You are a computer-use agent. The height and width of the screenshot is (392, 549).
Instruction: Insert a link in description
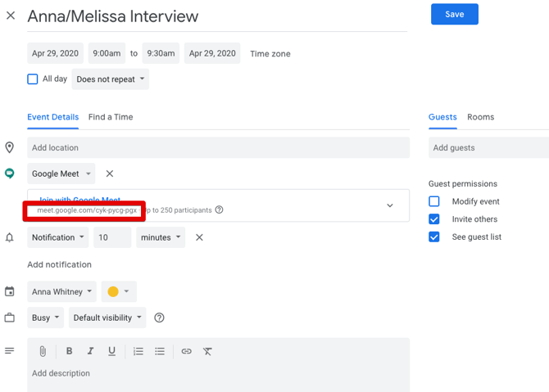(x=186, y=351)
